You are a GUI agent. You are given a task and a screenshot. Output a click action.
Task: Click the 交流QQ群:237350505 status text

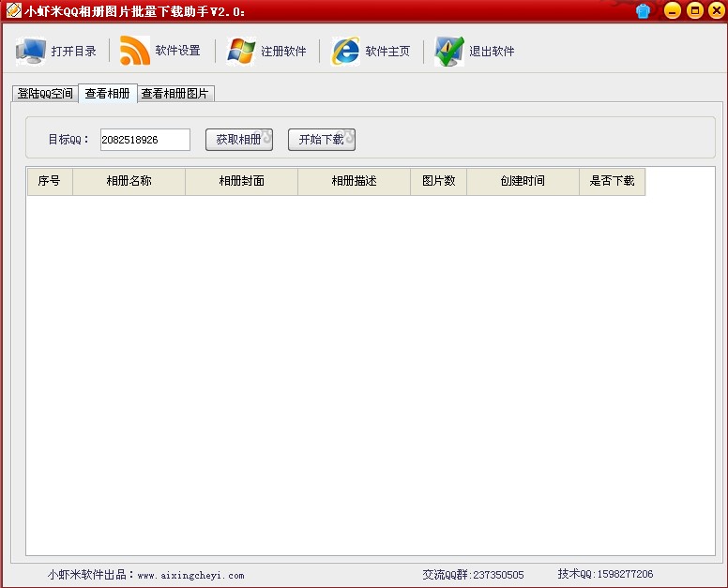[473, 575]
